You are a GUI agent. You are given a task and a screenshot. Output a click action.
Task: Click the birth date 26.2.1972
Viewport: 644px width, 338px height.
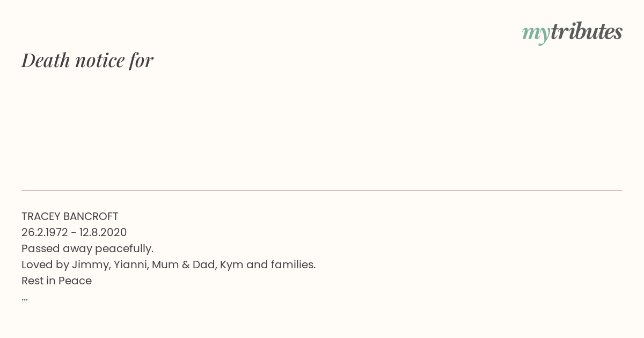tap(45, 232)
